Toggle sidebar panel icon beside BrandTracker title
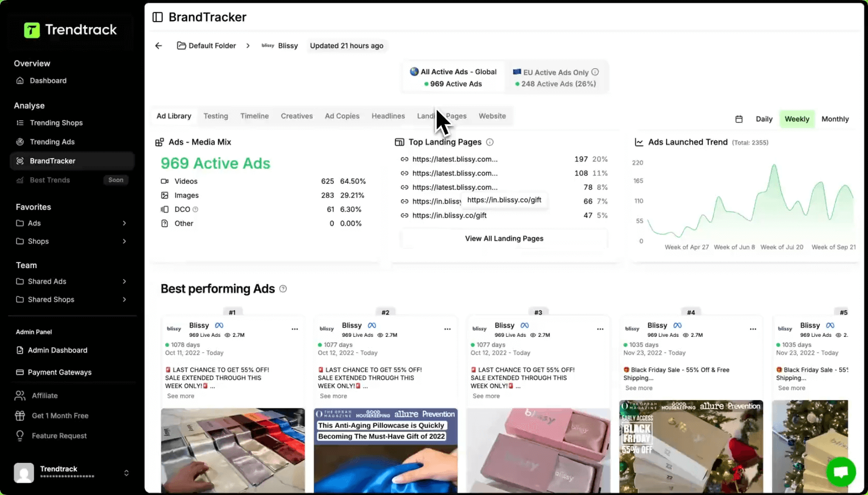Viewport: 868px width, 495px height. pyautogui.click(x=158, y=17)
